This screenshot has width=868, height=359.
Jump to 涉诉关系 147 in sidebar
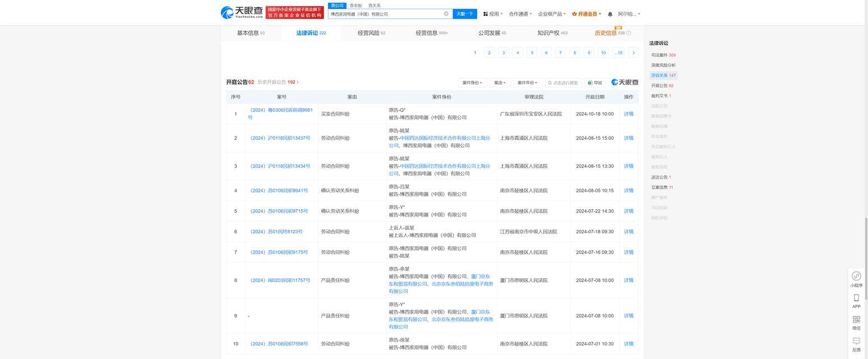point(663,75)
